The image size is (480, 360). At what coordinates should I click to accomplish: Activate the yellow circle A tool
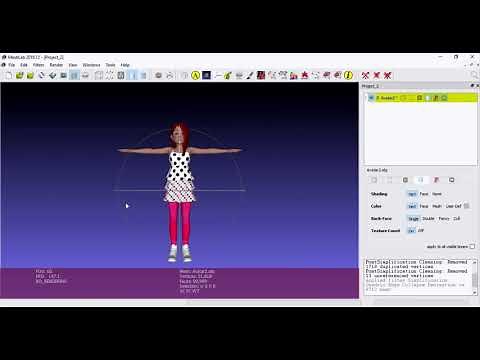(x=195, y=75)
